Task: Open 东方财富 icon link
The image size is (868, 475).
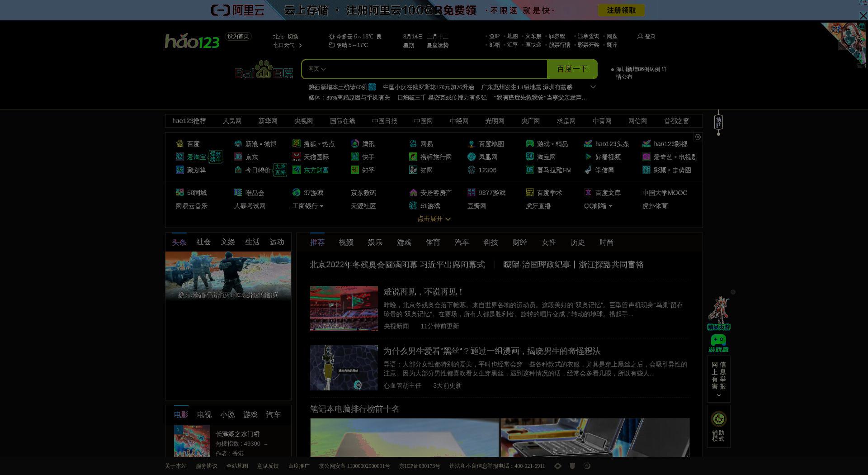Action: [x=297, y=170]
